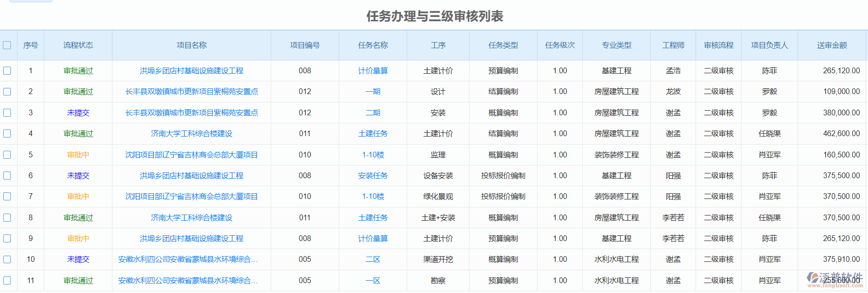The width and height of the screenshot is (868, 293).
Task: Click the 序号 column header
Action: click(x=31, y=45)
